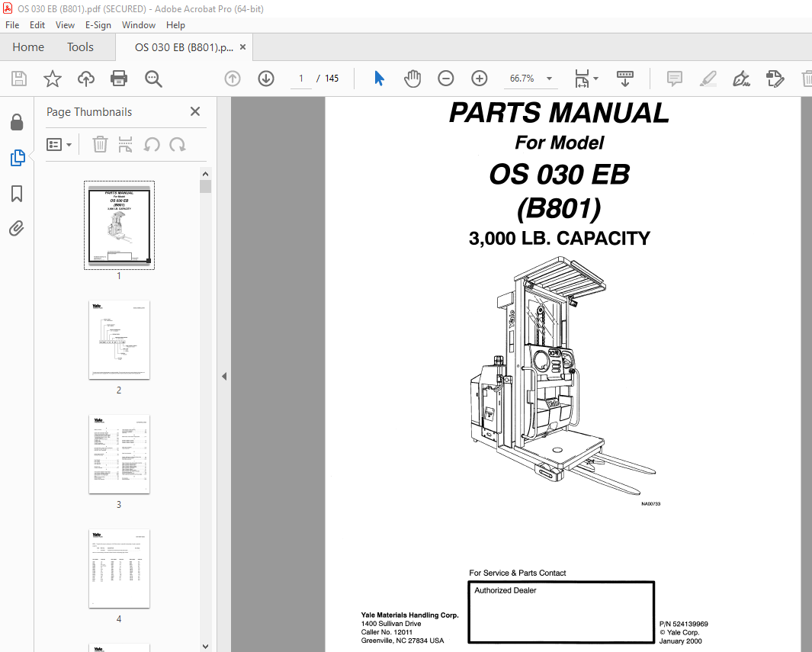This screenshot has width=812, height=652.
Task: Open the Fill & Sign pen tool
Action: [742, 79]
